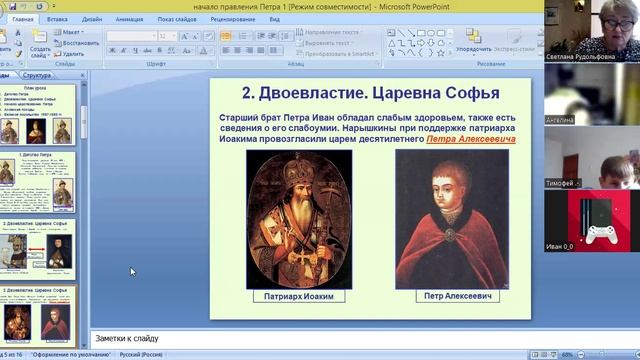This screenshot has height=360, width=640.
Task: Select the straight line shape
Action: 402,33
